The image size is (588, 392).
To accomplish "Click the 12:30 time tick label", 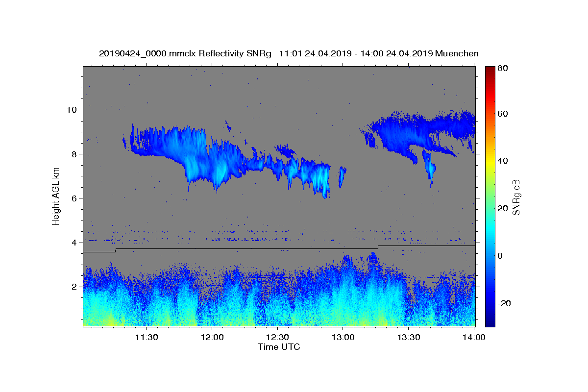I will click(277, 337).
